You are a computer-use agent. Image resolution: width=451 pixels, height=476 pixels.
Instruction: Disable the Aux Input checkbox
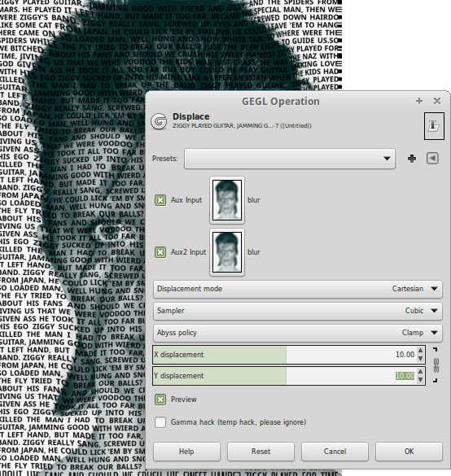(160, 200)
